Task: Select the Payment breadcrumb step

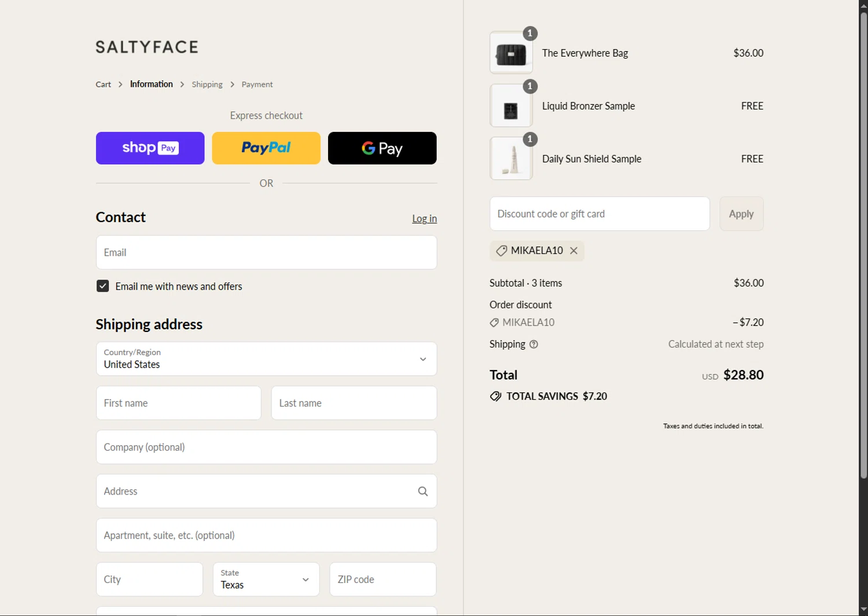Action: pos(257,84)
